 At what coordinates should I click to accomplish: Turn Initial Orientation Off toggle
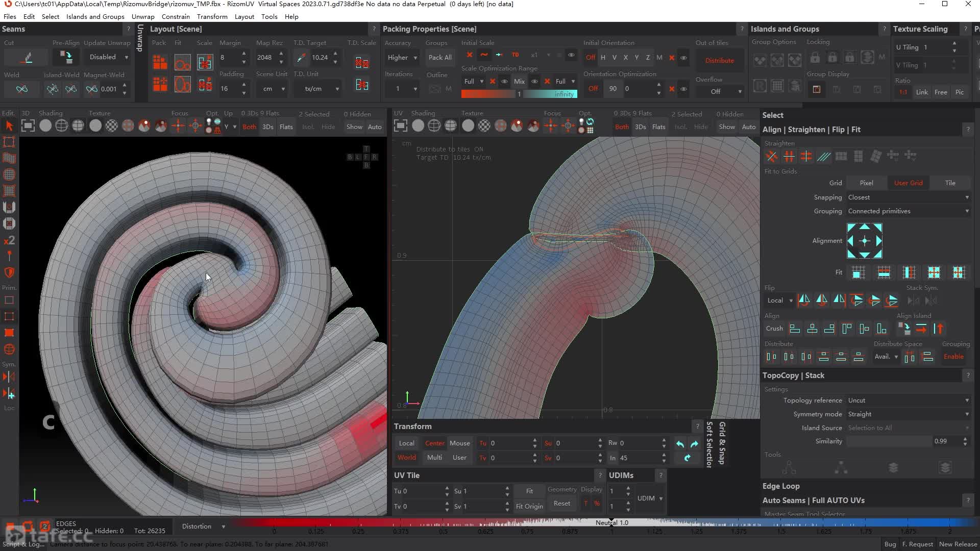click(591, 58)
